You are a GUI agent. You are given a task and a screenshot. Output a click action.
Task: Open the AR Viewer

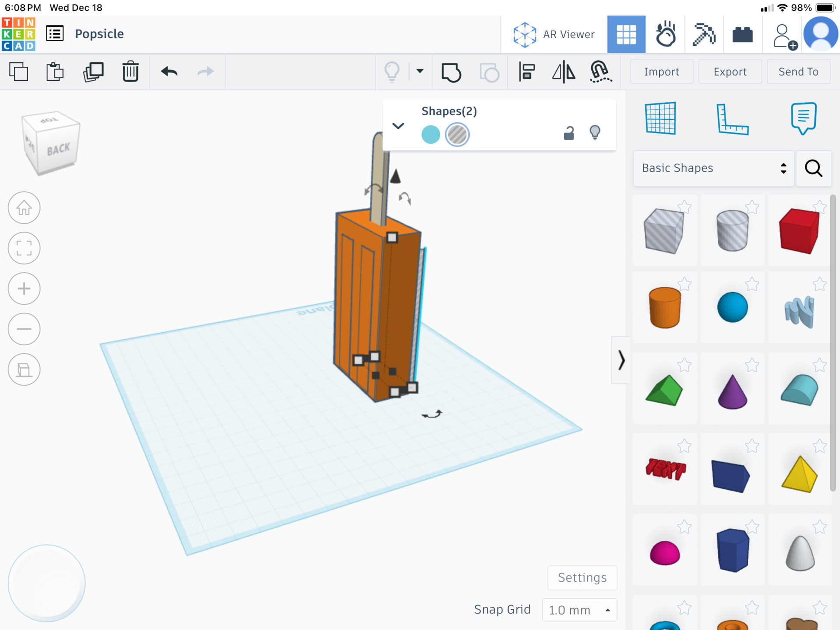coord(554,35)
